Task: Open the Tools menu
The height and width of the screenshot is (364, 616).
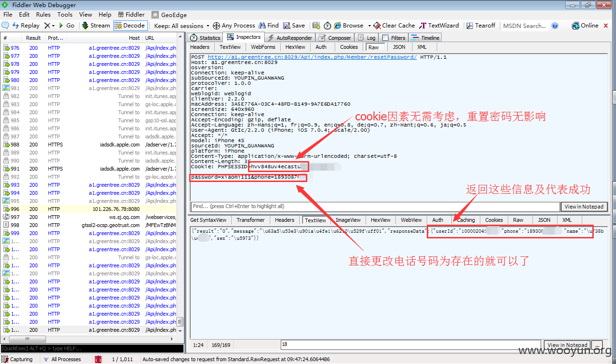Action: pyautogui.click(x=65, y=15)
